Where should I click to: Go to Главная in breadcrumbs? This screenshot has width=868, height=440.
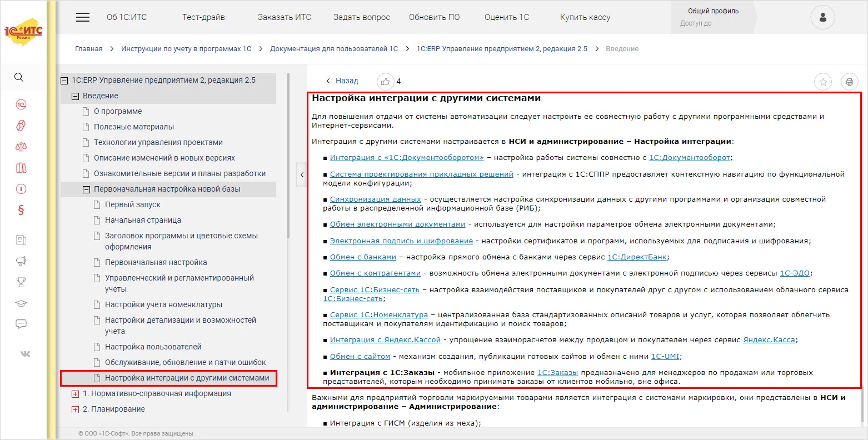tap(89, 49)
